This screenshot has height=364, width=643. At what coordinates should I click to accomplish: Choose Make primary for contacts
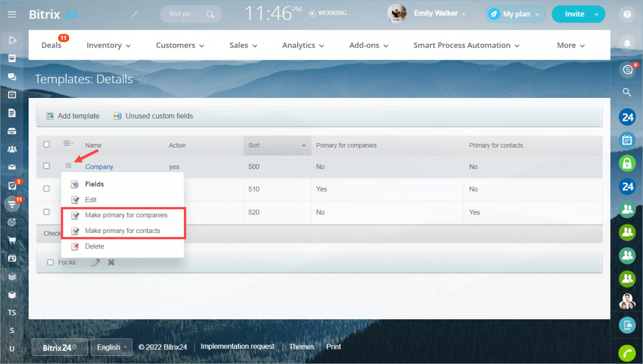point(122,231)
